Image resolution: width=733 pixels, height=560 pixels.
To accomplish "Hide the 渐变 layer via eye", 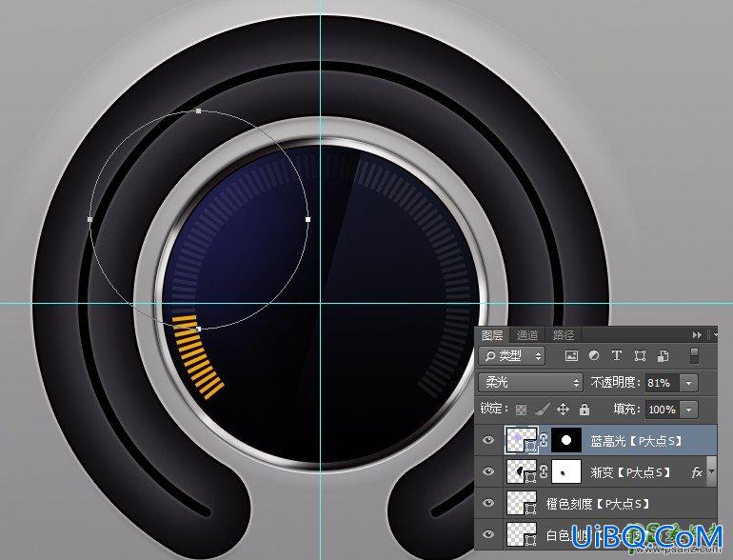I will (x=488, y=471).
